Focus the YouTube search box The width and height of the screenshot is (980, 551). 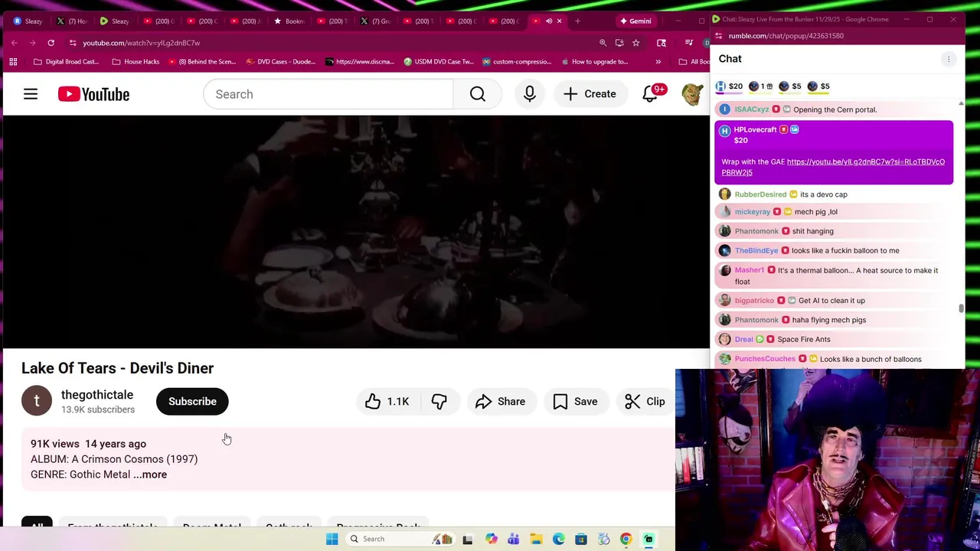328,94
